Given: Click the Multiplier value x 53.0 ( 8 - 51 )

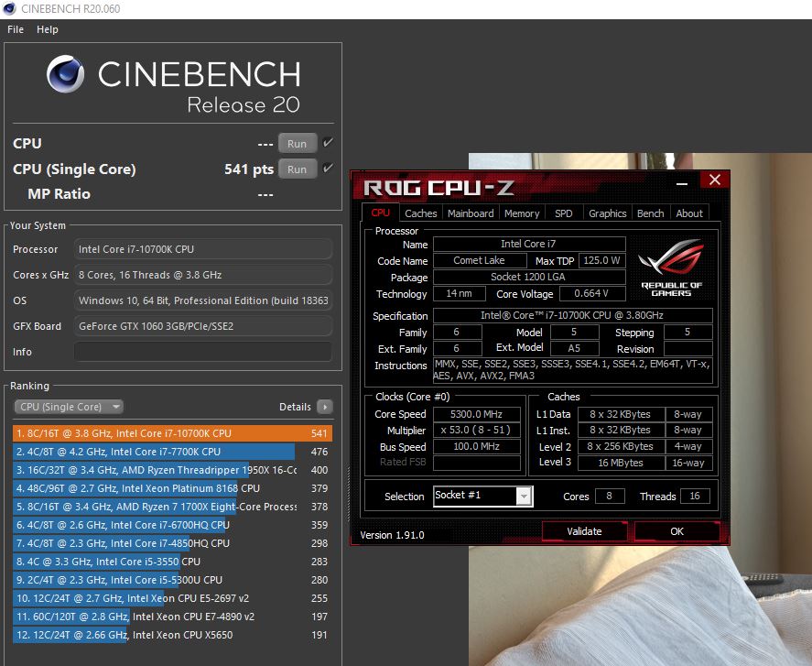Looking at the screenshot, I should (476, 431).
